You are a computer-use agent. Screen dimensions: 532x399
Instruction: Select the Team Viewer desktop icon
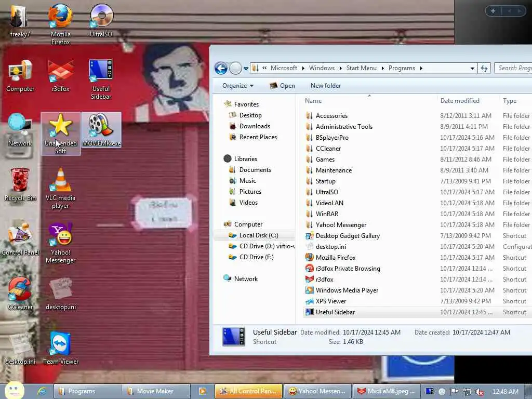coord(60,349)
